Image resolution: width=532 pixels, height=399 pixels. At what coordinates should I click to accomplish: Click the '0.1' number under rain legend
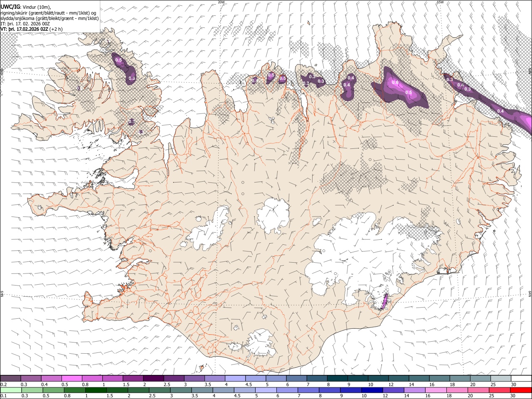(x=4, y=396)
